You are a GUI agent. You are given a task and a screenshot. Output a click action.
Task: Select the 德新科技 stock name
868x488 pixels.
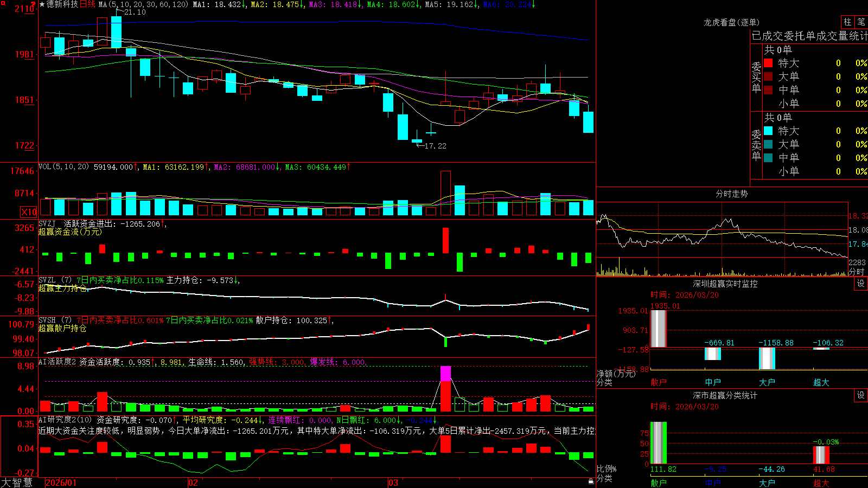[62, 4]
